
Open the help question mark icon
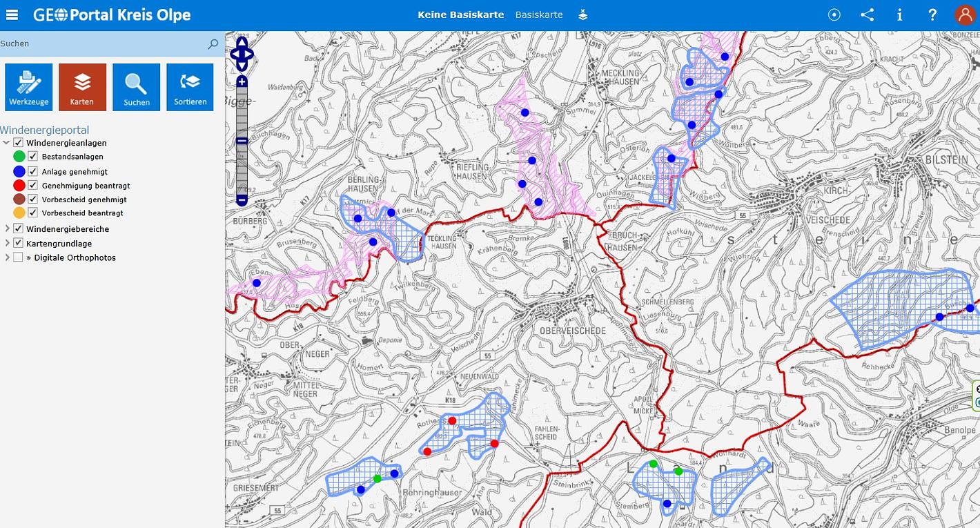932,14
